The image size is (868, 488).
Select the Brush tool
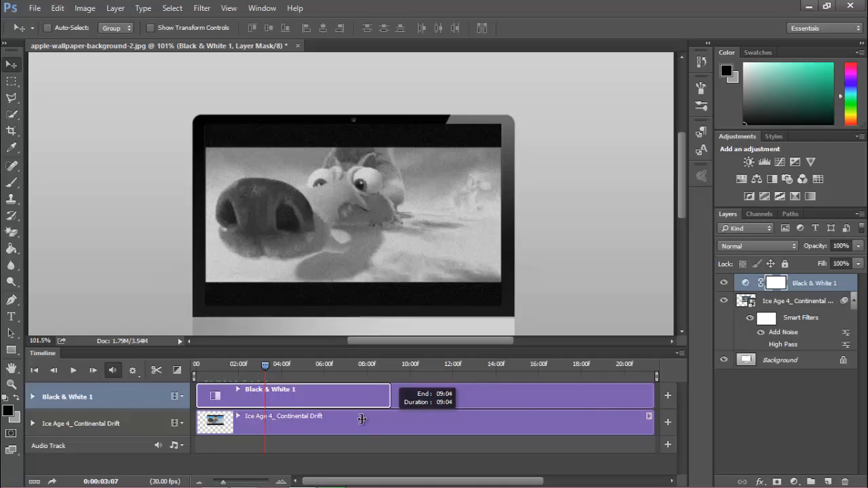pos(12,183)
